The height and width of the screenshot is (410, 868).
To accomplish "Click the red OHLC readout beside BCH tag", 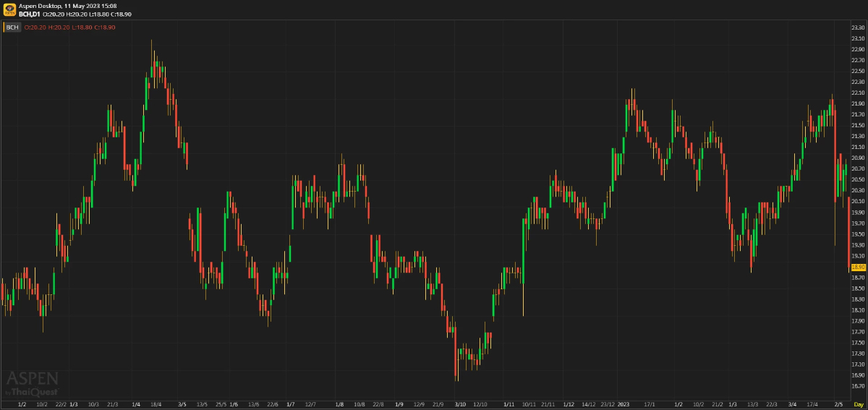I will [69, 27].
